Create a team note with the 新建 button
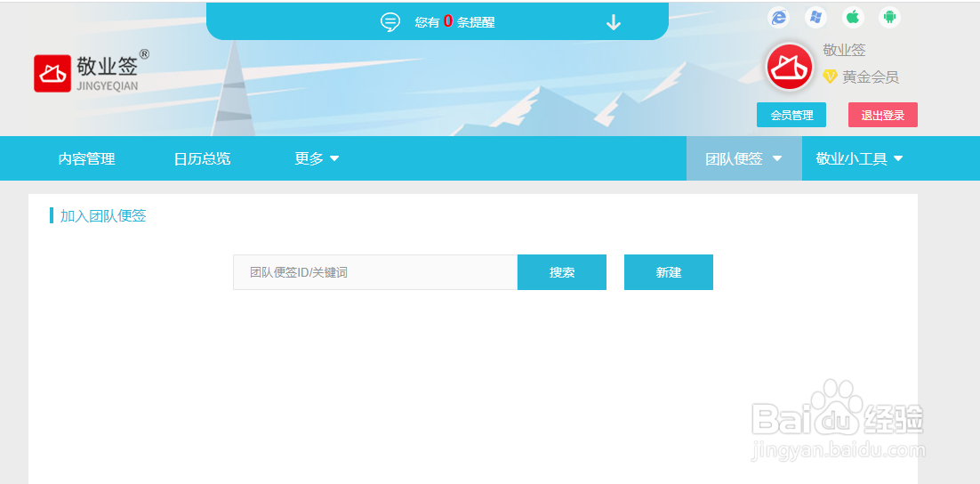Image resolution: width=980 pixels, height=484 pixels. [669, 272]
